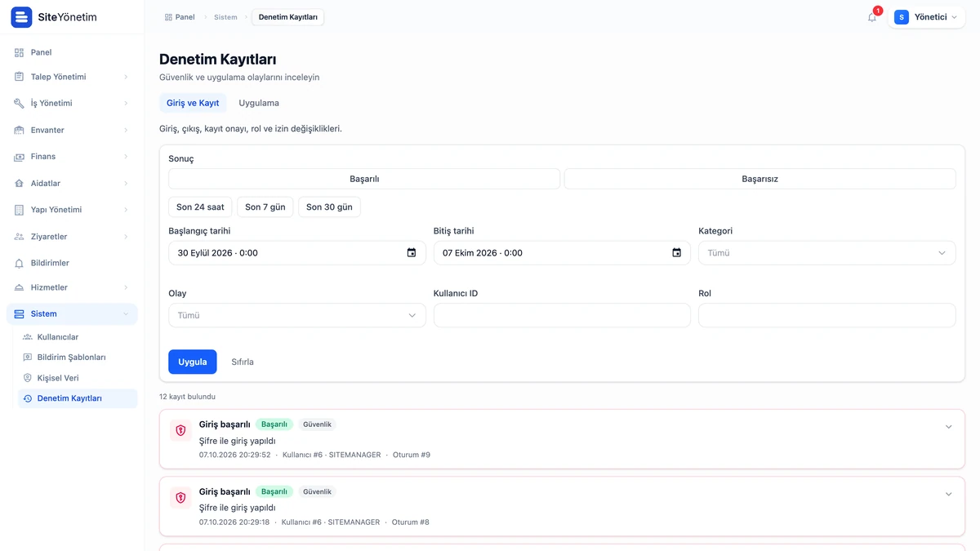
Task: Select the Son 30 gün preset
Action: click(329, 207)
